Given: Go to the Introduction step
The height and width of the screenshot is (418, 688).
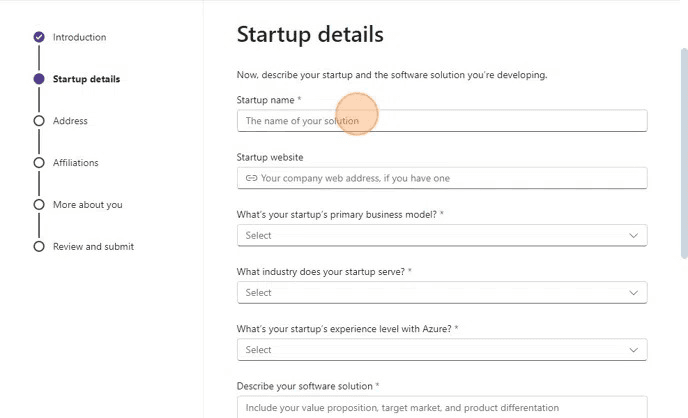Looking at the screenshot, I should point(79,37).
